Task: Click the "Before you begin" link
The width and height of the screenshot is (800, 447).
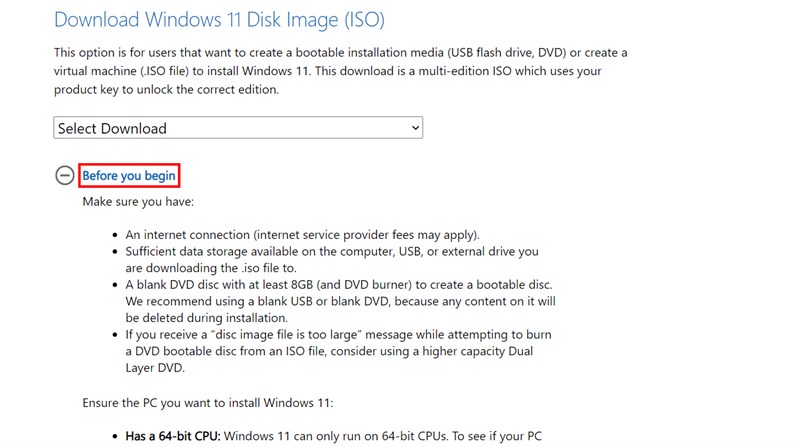Action: [129, 176]
